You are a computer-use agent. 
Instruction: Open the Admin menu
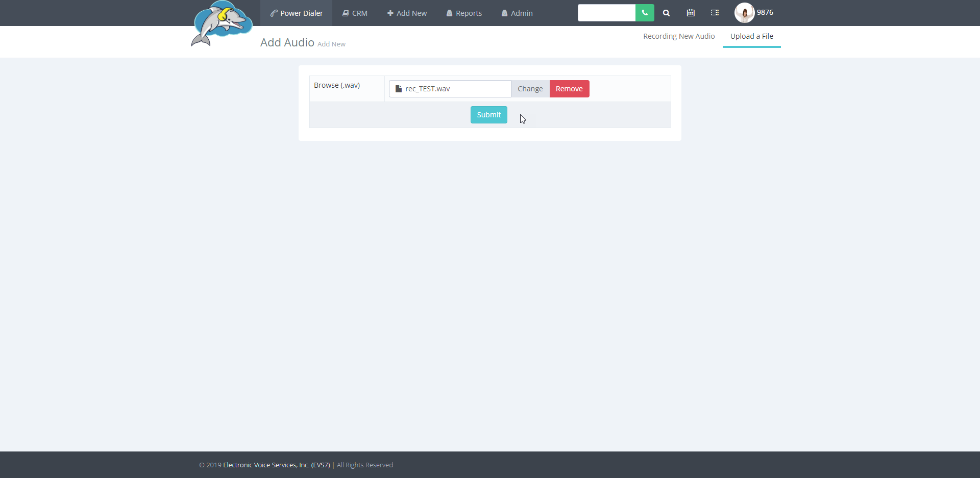[517, 13]
